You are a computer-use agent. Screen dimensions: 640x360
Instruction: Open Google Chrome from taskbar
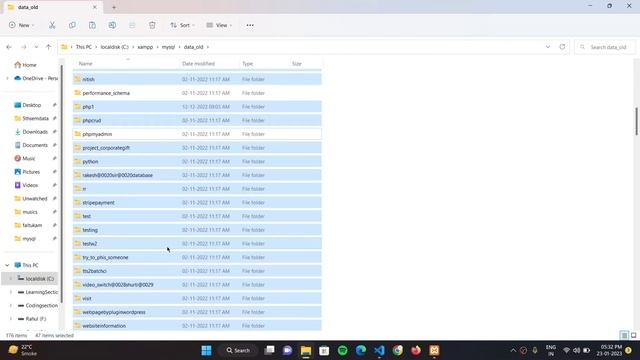pyautogui.click(x=398, y=350)
